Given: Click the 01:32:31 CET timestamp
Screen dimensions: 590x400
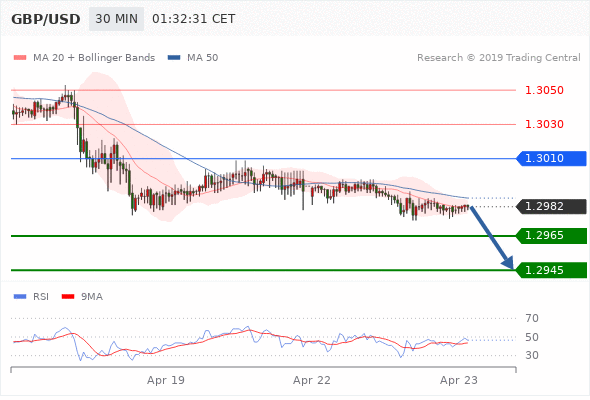Looking at the screenshot, I should click(x=194, y=19).
